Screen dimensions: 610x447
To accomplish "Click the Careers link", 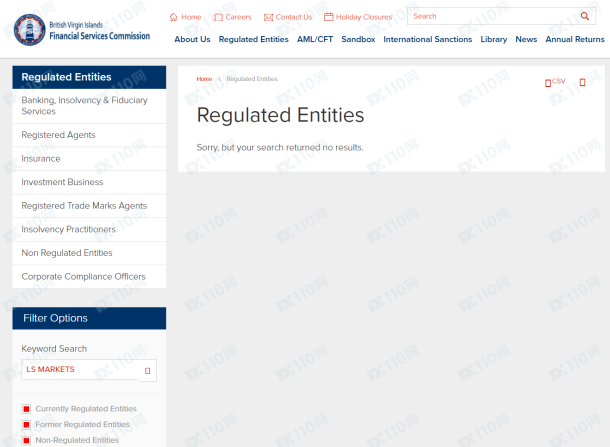I will coord(238,17).
